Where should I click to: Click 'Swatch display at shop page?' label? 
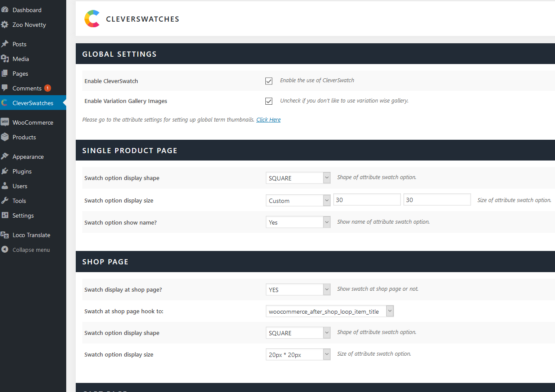pyautogui.click(x=123, y=289)
